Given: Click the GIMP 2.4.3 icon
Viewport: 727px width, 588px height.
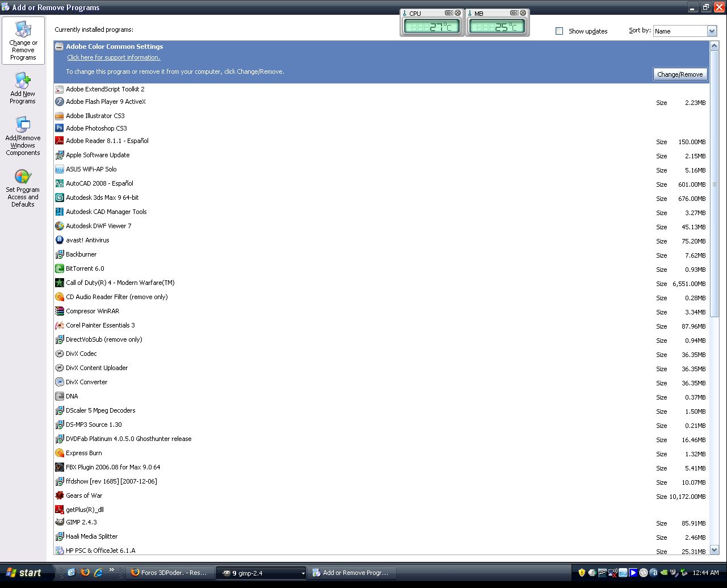Looking at the screenshot, I should pos(60,522).
